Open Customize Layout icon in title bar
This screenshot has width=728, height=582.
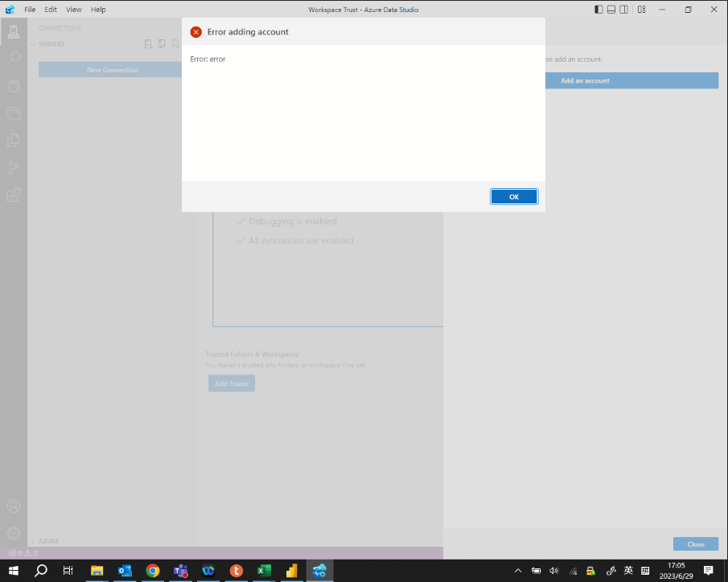(642, 10)
